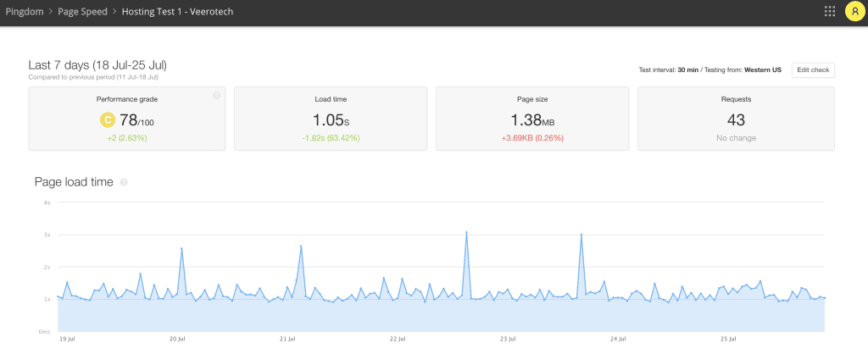Open the yellow user profile avatar

pos(855,12)
